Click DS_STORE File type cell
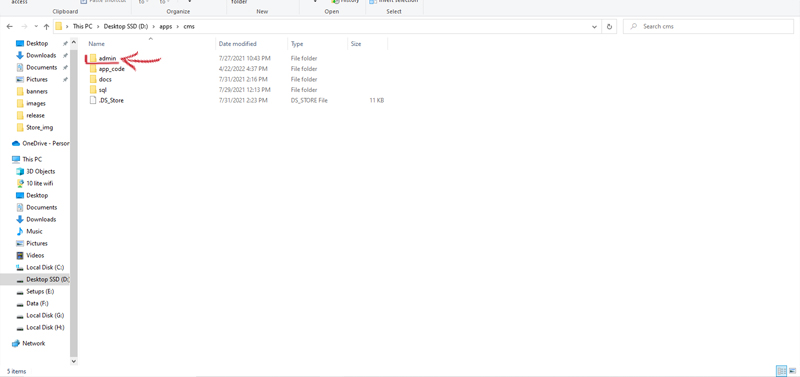Viewport: 800px width, 377px height. 309,100
